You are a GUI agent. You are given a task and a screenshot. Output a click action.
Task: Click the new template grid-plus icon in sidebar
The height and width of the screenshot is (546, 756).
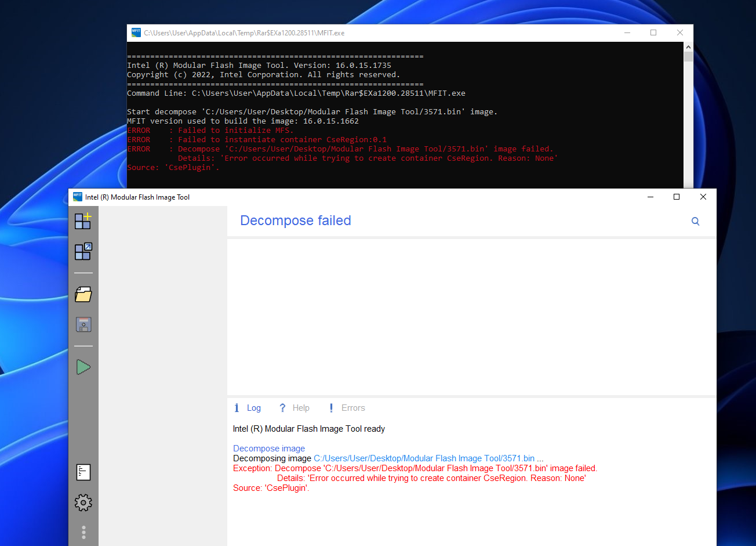83,221
